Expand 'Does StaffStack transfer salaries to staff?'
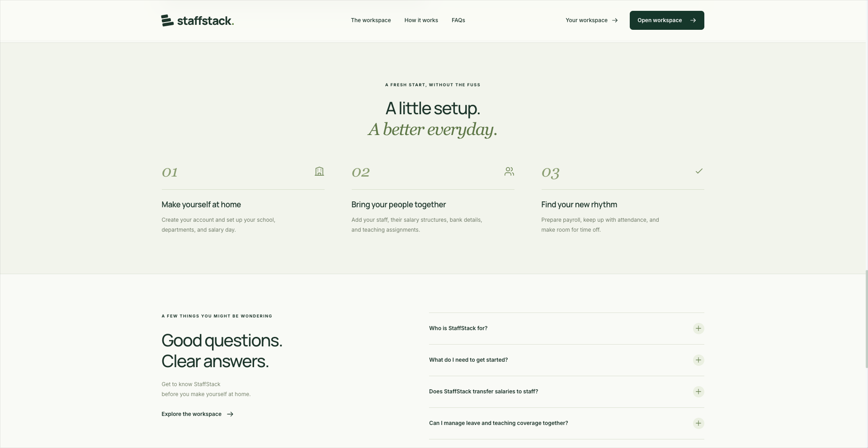 566,392
